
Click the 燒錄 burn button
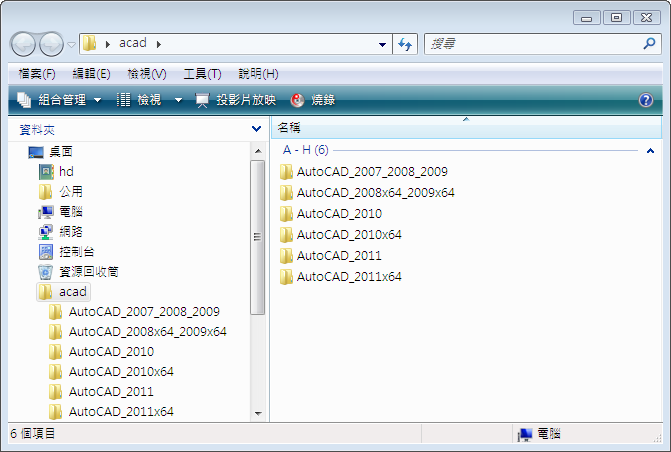pos(313,100)
